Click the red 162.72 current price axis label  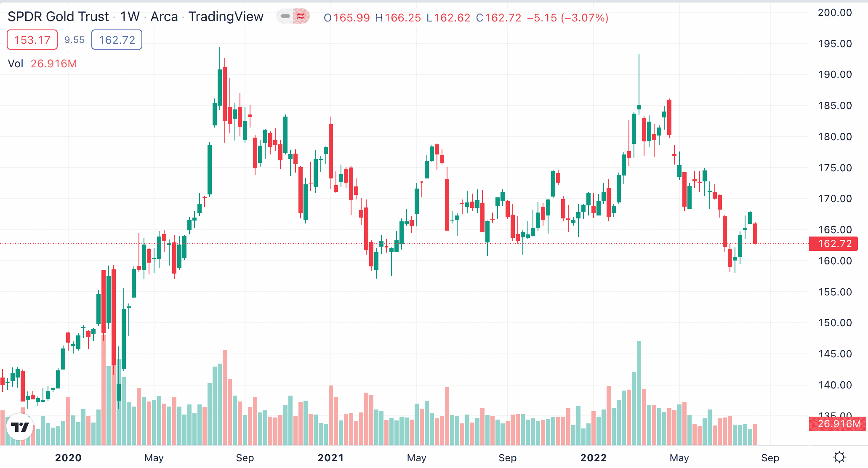pos(833,244)
